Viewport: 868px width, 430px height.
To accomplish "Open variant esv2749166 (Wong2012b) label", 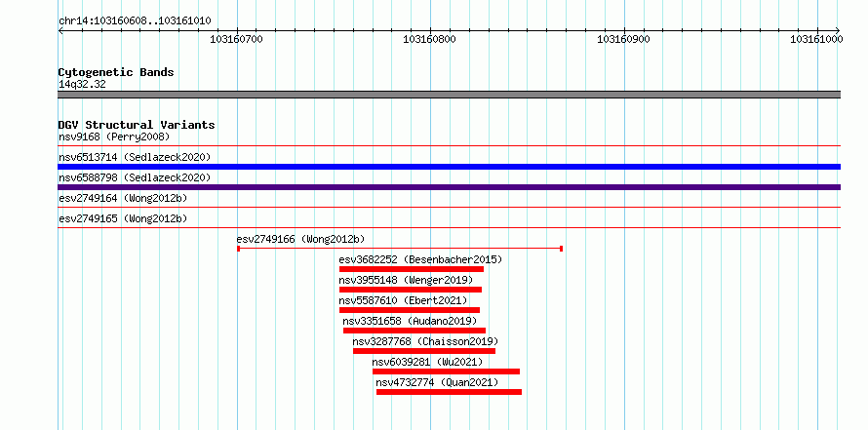I will tap(300, 239).
